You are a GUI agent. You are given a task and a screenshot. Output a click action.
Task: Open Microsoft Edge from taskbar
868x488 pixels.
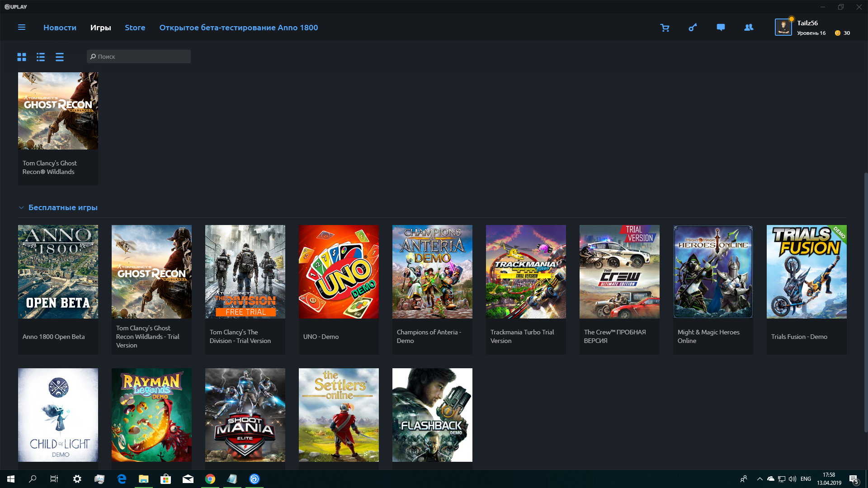pos(122,479)
